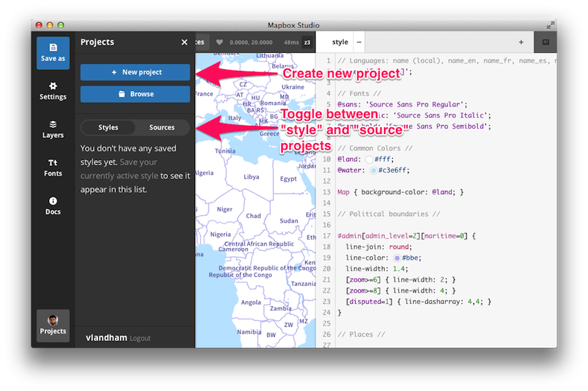Click the Browse button
Screen dimensions: 588x391
(x=135, y=94)
